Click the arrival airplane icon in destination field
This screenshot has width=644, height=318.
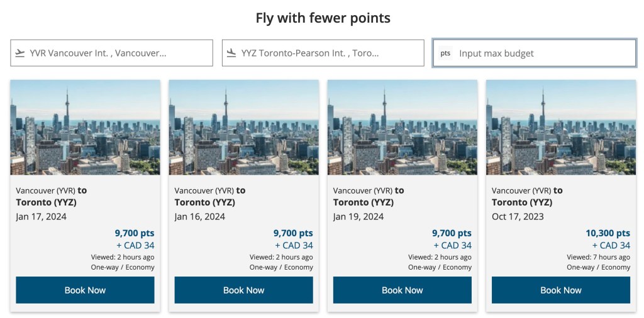click(231, 53)
